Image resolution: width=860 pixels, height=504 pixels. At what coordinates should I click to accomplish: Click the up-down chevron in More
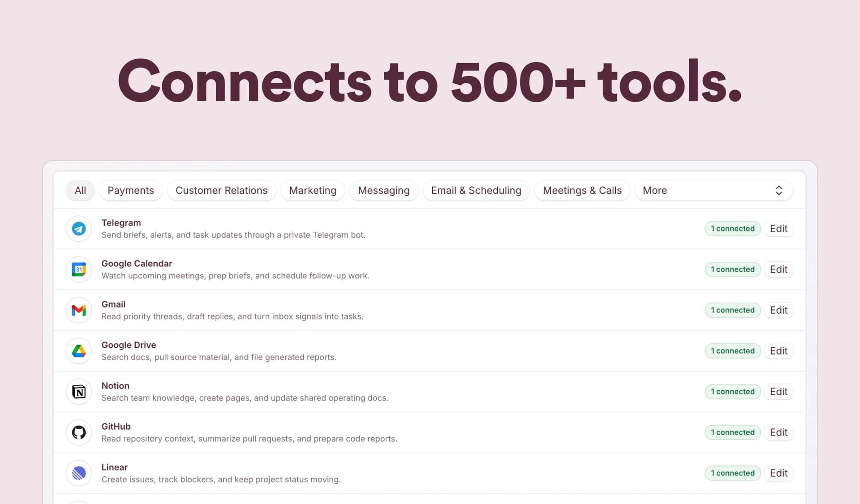pyautogui.click(x=779, y=190)
